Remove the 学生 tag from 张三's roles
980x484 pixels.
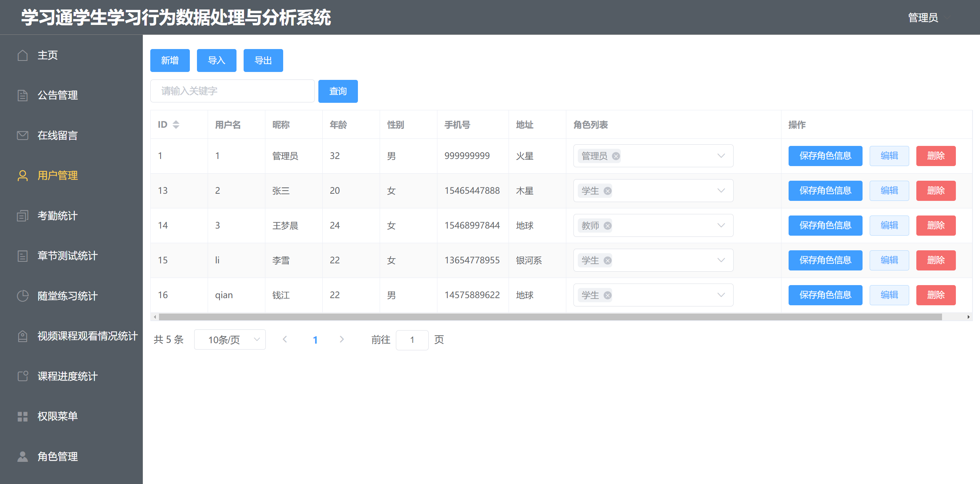608,191
